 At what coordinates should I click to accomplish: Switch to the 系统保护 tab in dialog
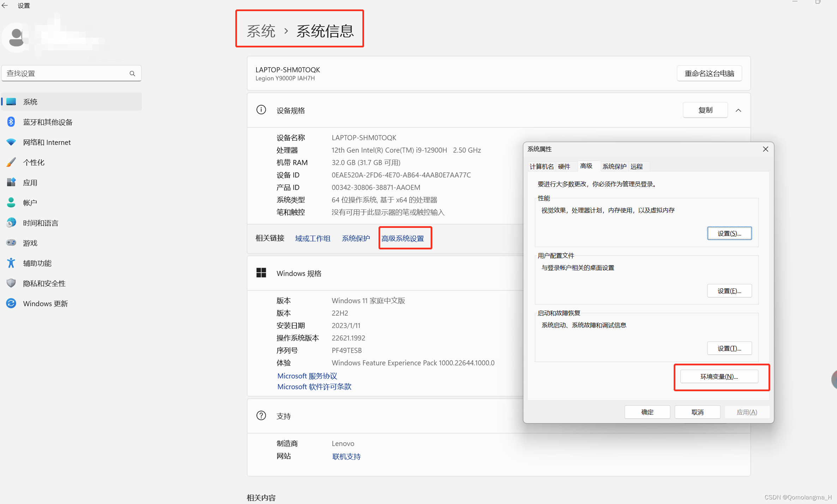614,166
